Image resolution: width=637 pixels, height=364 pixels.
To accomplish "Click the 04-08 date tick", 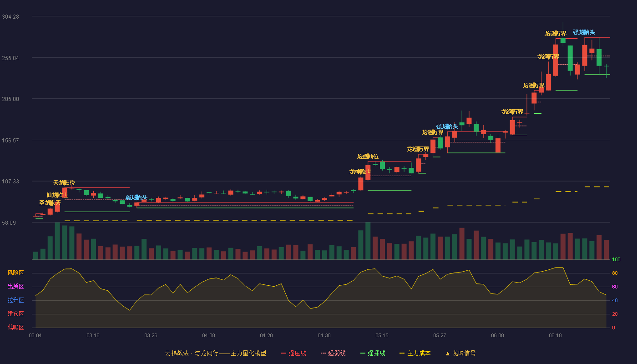I will pos(208,335).
